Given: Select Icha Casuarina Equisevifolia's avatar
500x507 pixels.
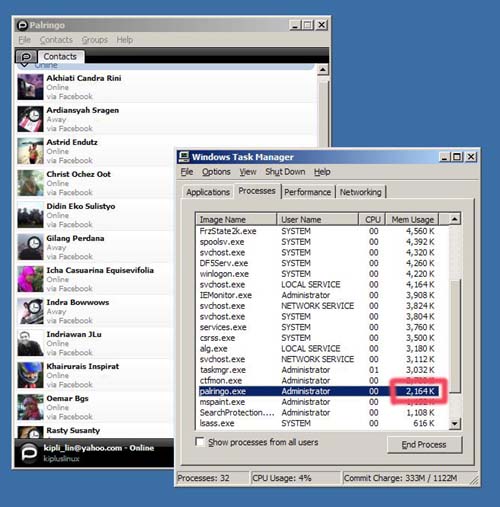Looking at the screenshot, I should 30,279.
